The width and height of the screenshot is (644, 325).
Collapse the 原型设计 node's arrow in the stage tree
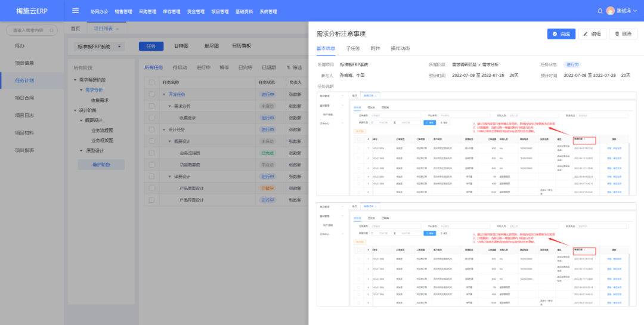coord(81,150)
